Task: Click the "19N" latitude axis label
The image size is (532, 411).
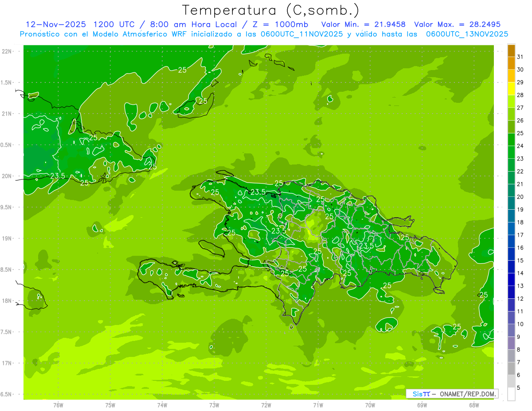Action: coord(6,239)
